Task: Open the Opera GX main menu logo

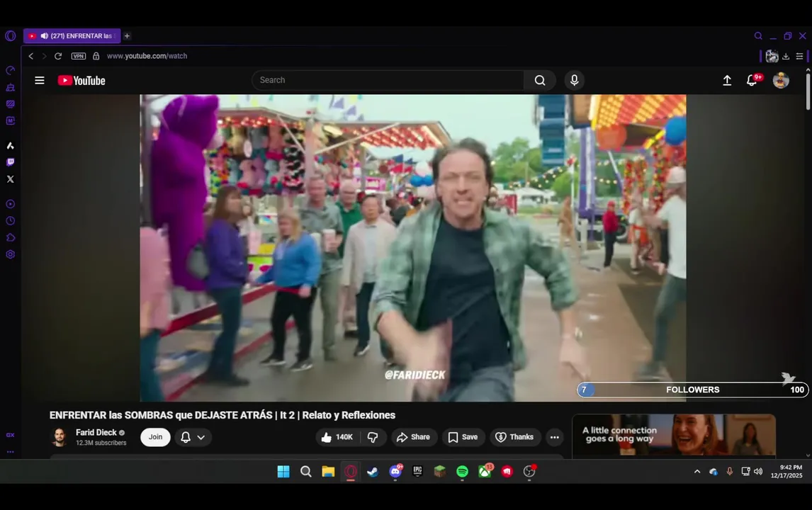Action: (x=11, y=35)
